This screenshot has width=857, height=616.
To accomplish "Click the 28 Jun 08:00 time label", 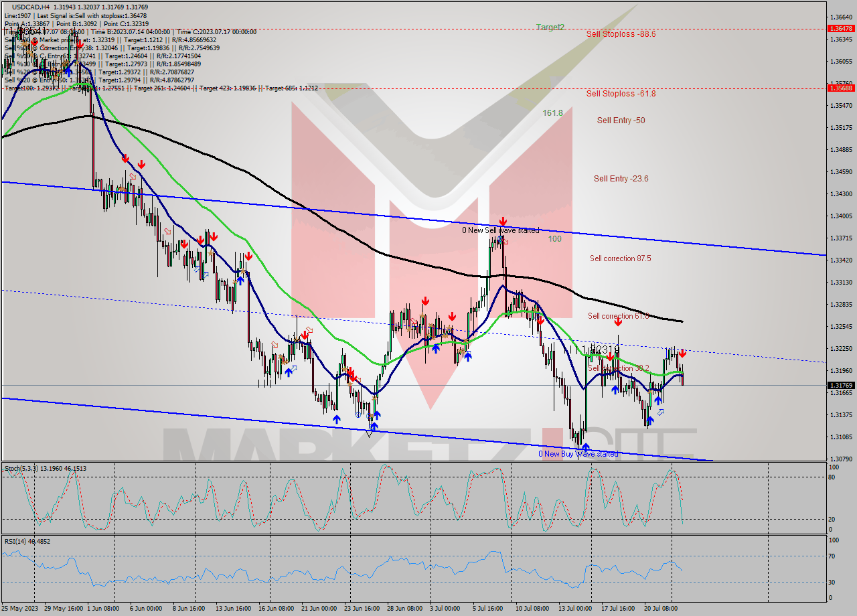I will click(404, 609).
